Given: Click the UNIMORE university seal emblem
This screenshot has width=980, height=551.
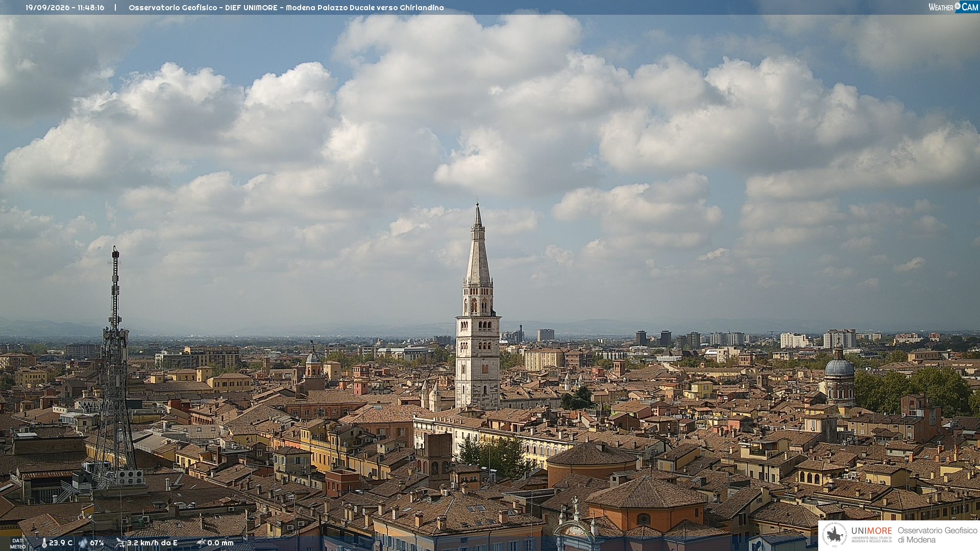Looking at the screenshot, I should (835, 535).
